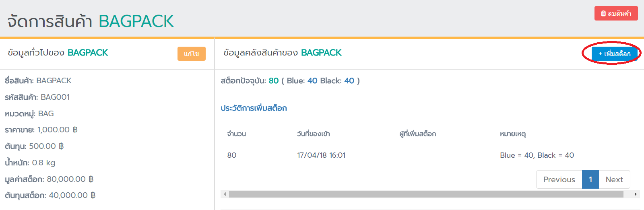644x210 pixels.
Task: Click the red ลบสินค้า delete button
Action: [x=616, y=13]
